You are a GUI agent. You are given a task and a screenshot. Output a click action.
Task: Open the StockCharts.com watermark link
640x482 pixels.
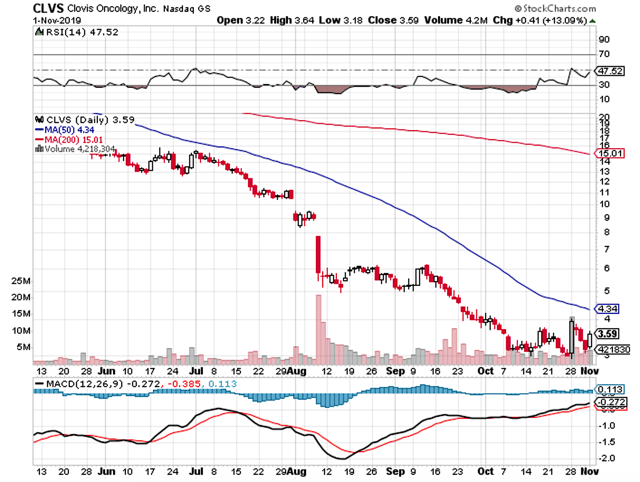tap(556, 8)
